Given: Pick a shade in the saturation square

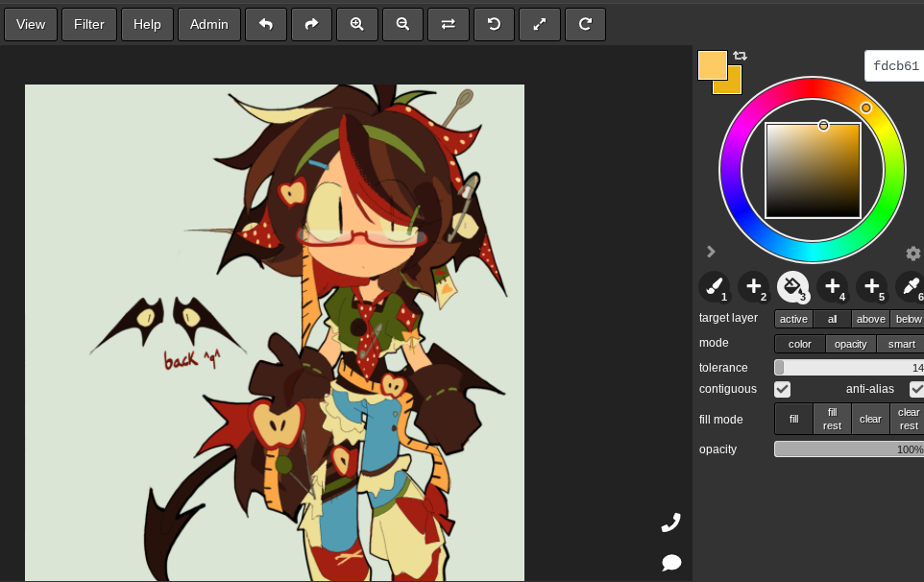Looking at the screenshot, I should (813, 171).
